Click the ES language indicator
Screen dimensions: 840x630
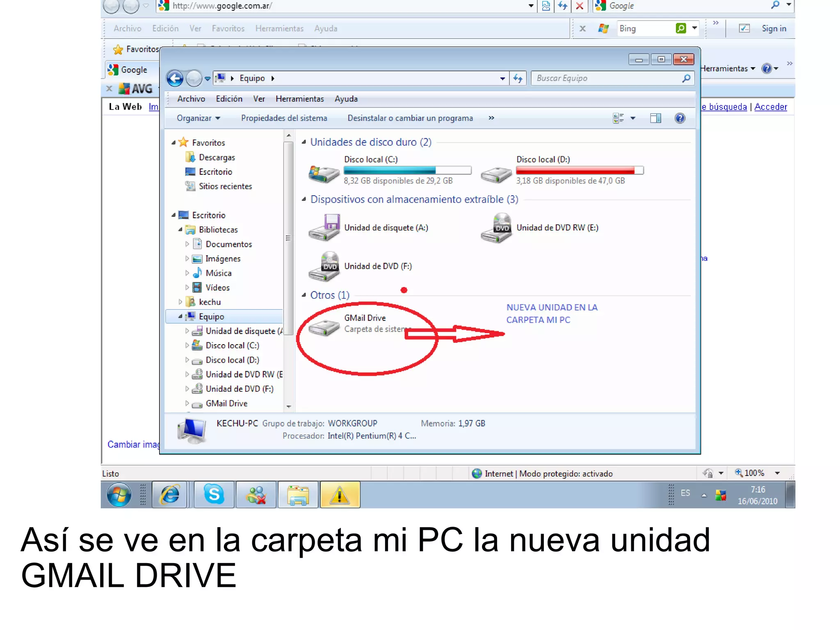pos(685,493)
